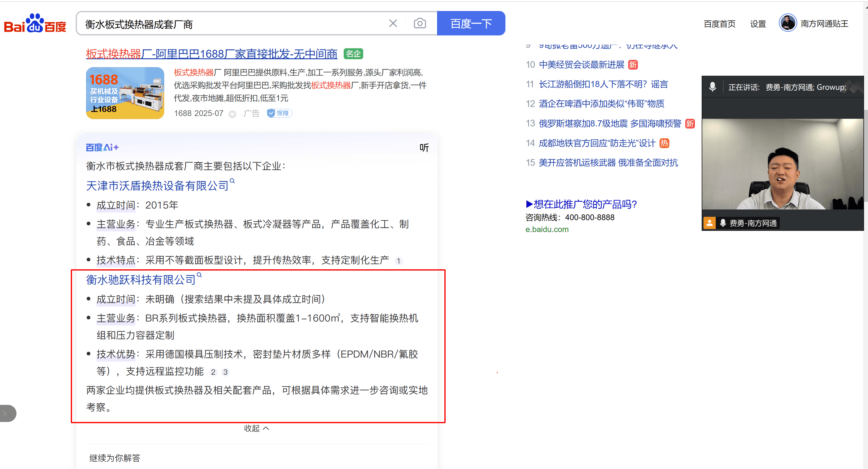Image resolution: width=868 pixels, height=469 pixels.
Task: Click 主营业务 label under 衡水驰跃
Action: [116, 318]
